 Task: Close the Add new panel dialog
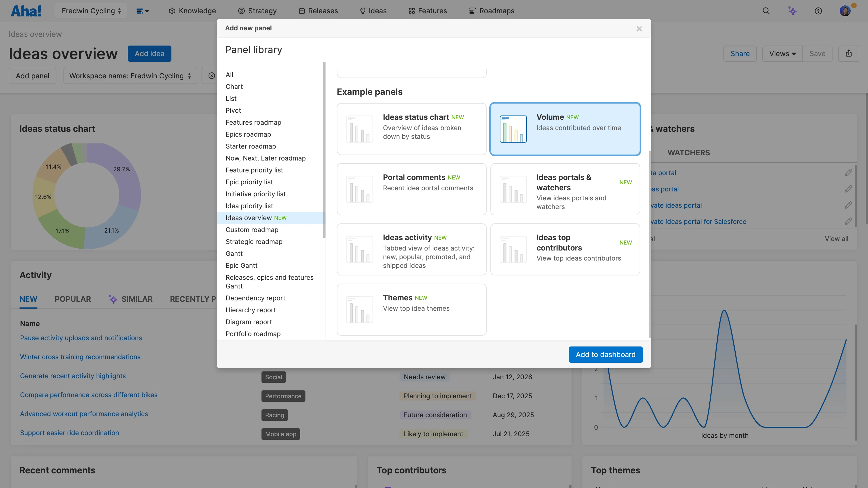click(x=639, y=29)
